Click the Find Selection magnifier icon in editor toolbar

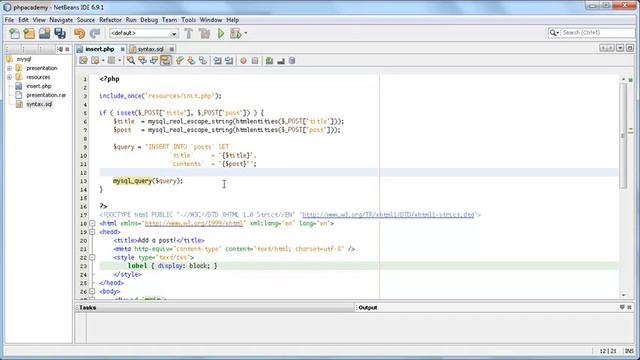(x=131, y=61)
